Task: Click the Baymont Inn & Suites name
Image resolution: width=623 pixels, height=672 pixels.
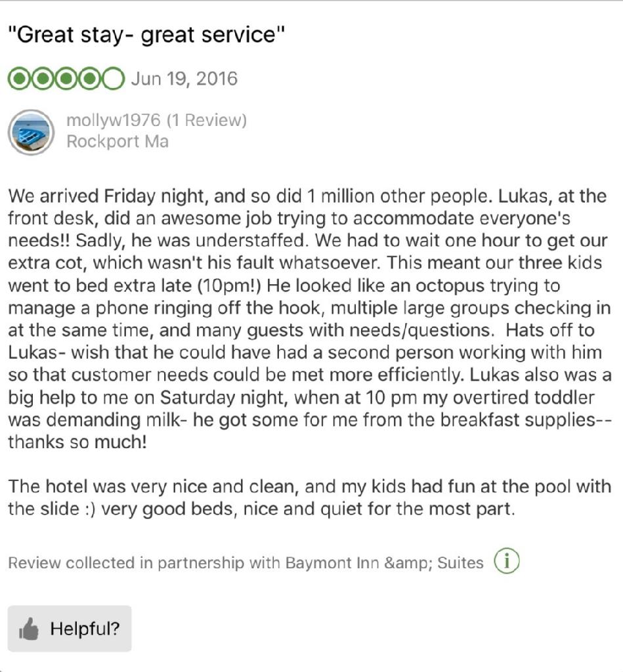Action: click(384, 563)
